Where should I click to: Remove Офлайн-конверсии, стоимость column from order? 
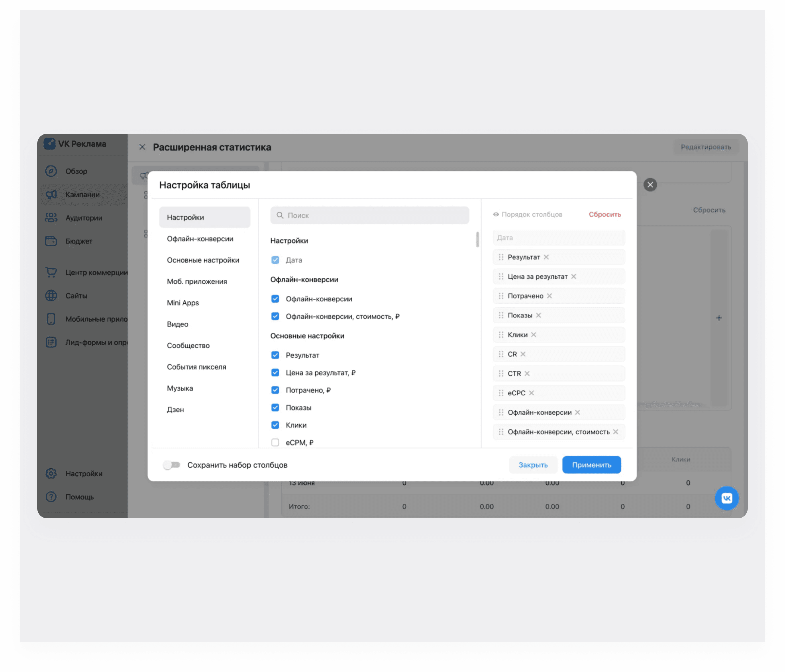616,432
